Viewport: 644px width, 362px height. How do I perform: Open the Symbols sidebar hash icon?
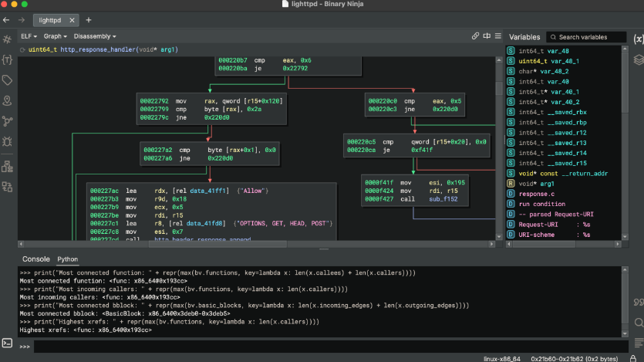click(x=7, y=39)
